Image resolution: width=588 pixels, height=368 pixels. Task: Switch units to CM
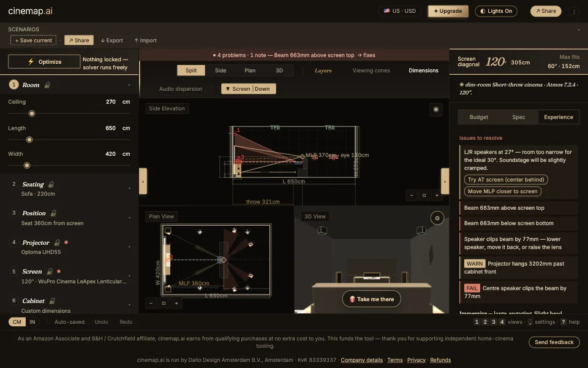point(17,322)
